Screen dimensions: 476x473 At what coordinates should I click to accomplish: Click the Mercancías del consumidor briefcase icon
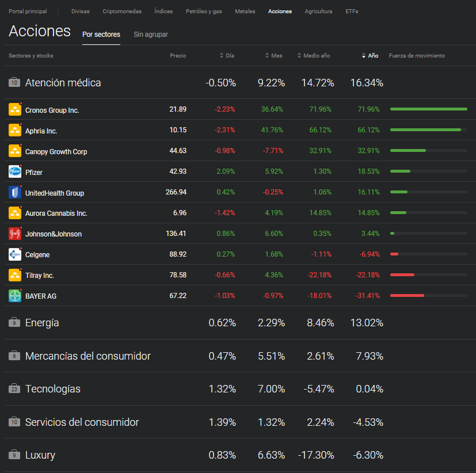pyautogui.click(x=14, y=355)
